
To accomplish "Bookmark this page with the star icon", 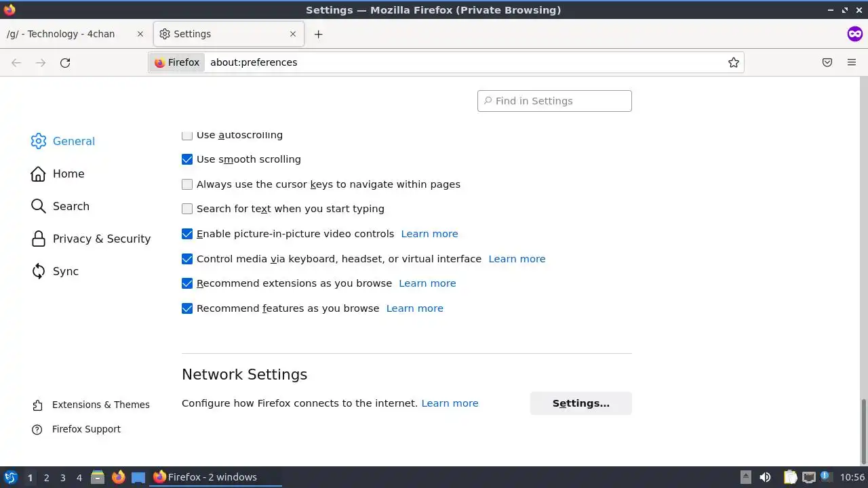I will (x=733, y=62).
